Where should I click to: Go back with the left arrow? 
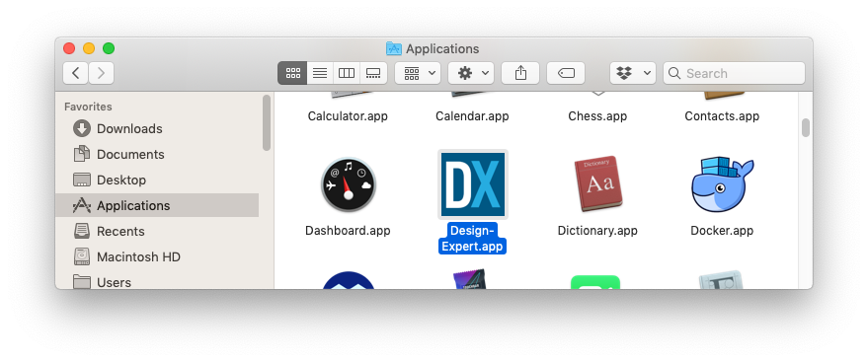tap(76, 73)
